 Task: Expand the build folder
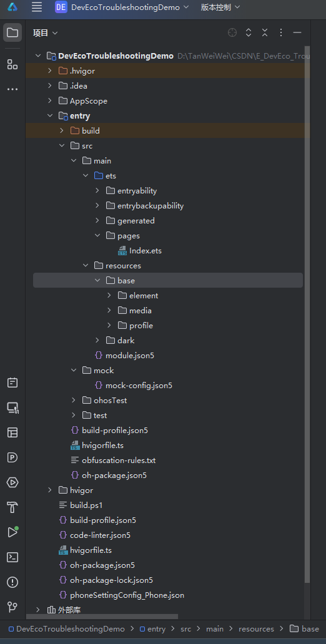click(x=62, y=131)
